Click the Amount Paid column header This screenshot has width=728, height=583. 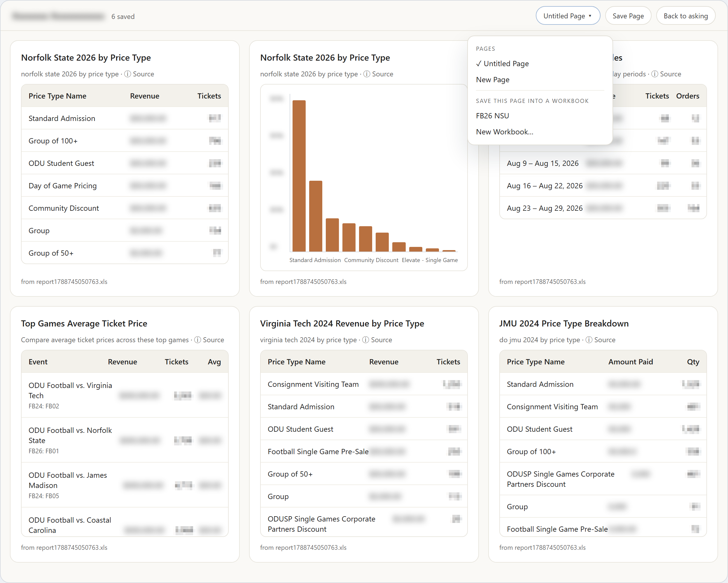pyautogui.click(x=630, y=362)
